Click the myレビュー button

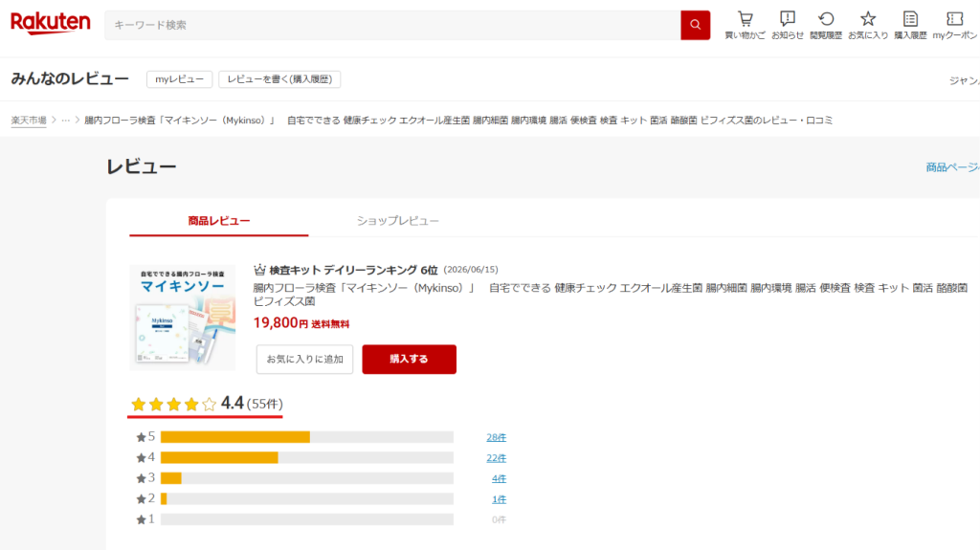pyautogui.click(x=179, y=79)
